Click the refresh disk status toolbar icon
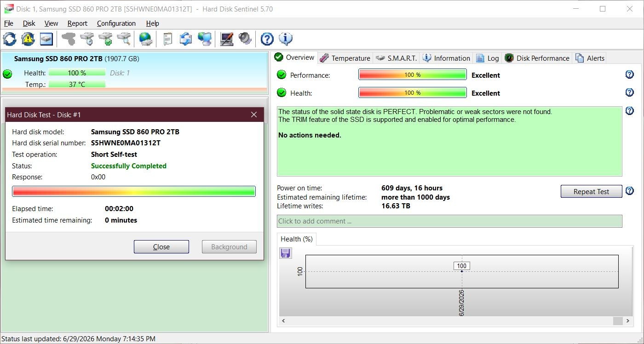Screen dimensions: 644x344 point(10,39)
